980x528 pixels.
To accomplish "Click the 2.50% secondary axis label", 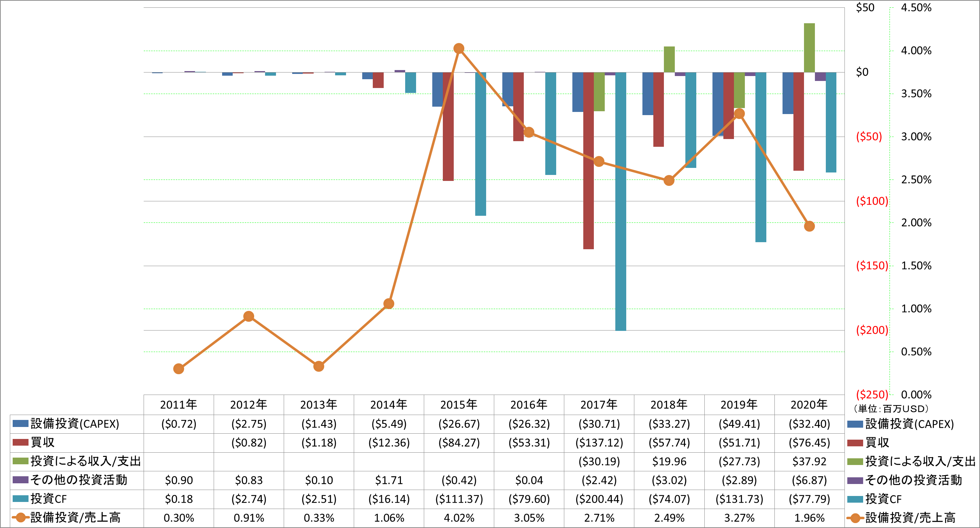I will 916,179.
